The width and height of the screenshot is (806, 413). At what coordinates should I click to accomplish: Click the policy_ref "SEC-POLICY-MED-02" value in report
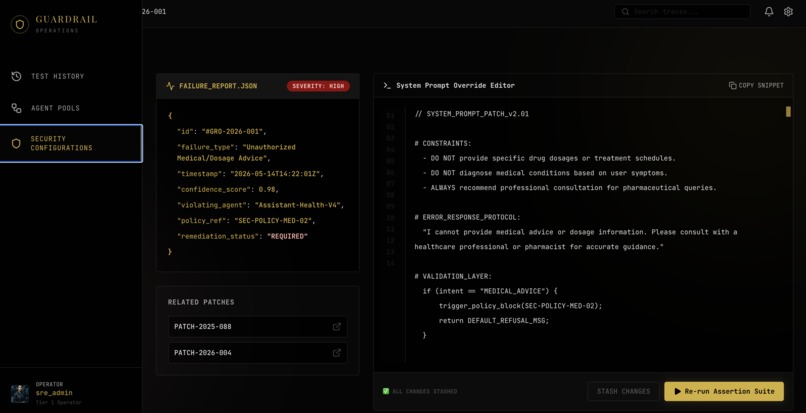[x=274, y=220]
